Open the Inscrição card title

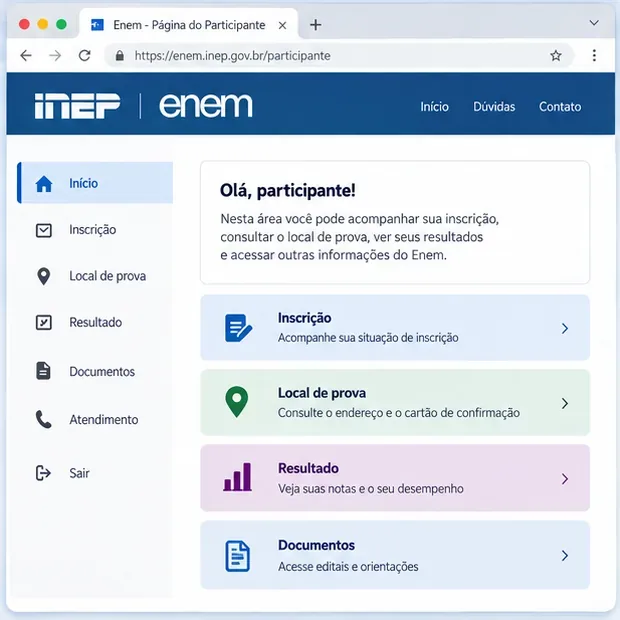click(304, 318)
